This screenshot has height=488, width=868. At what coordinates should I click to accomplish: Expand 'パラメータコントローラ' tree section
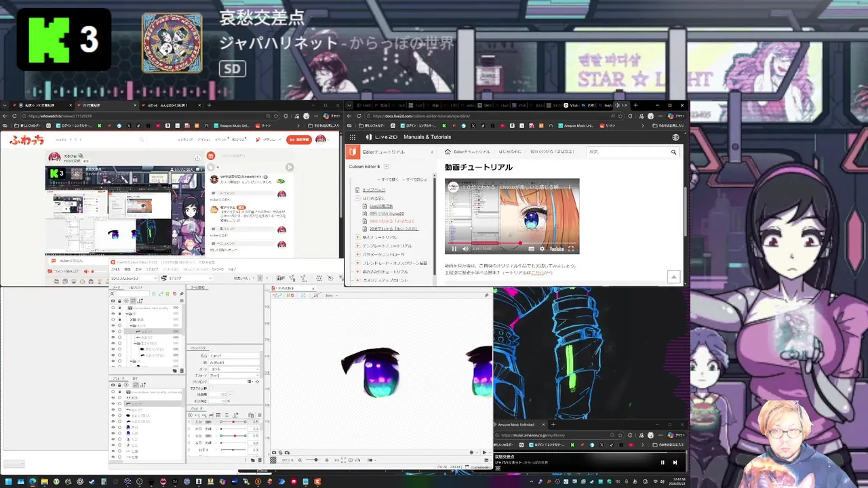pyautogui.click(x=357, y=254)
